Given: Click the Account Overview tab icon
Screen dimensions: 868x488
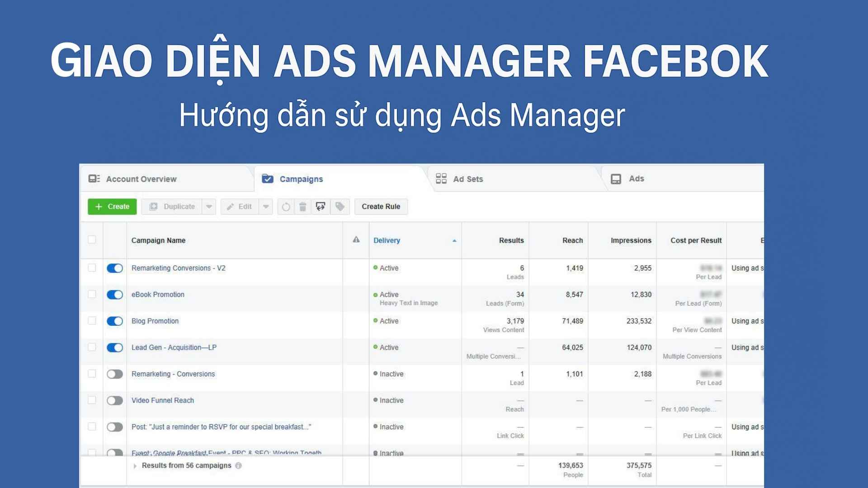Looking at the screenshot, I should 94,178.
